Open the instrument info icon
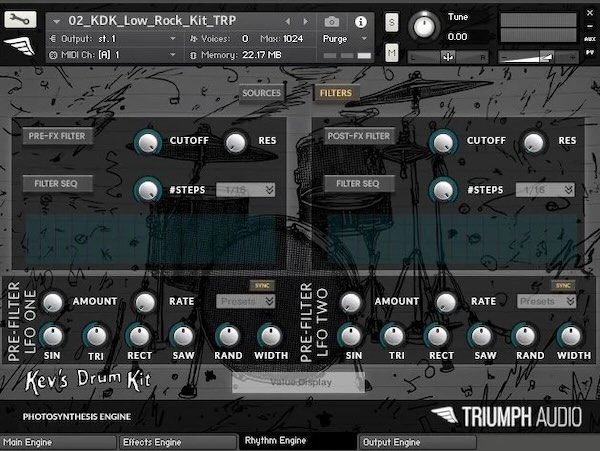The image size is (600, 451). [x=360, y=22]
